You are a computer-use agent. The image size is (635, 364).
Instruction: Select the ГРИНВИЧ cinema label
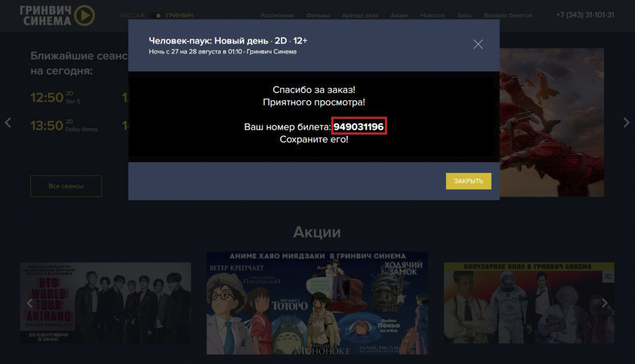click(x=179, y=16)
